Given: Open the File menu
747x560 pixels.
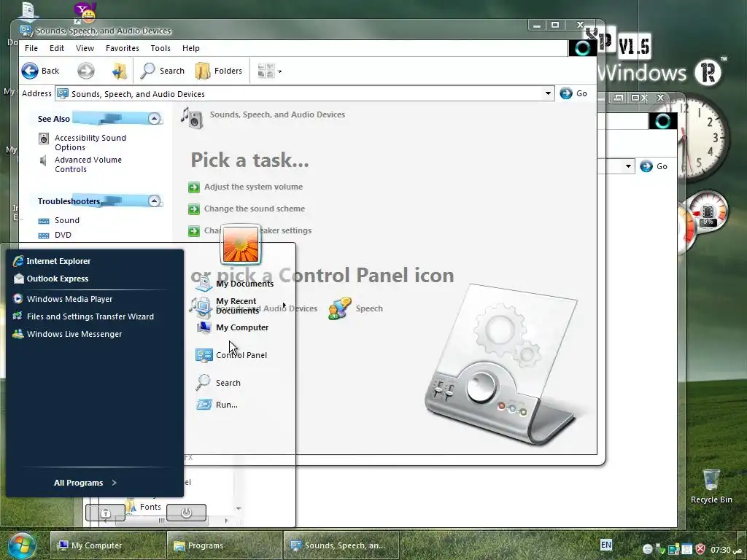Looking at the screenshot, I should click(x=31, y=48).
